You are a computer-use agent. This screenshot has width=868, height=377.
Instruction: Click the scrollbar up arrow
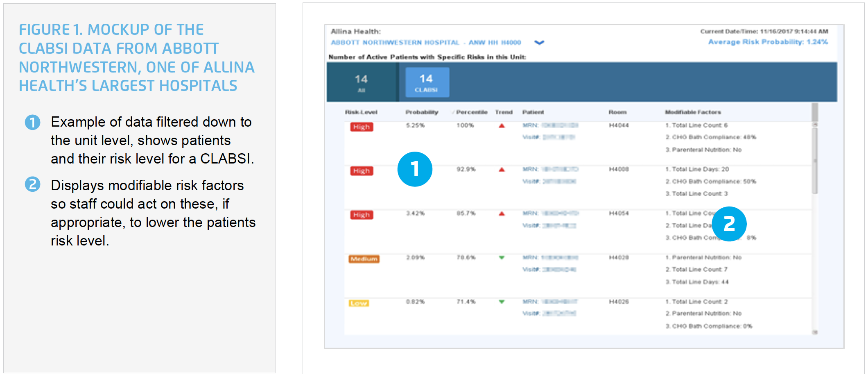(x=815, y=124)
